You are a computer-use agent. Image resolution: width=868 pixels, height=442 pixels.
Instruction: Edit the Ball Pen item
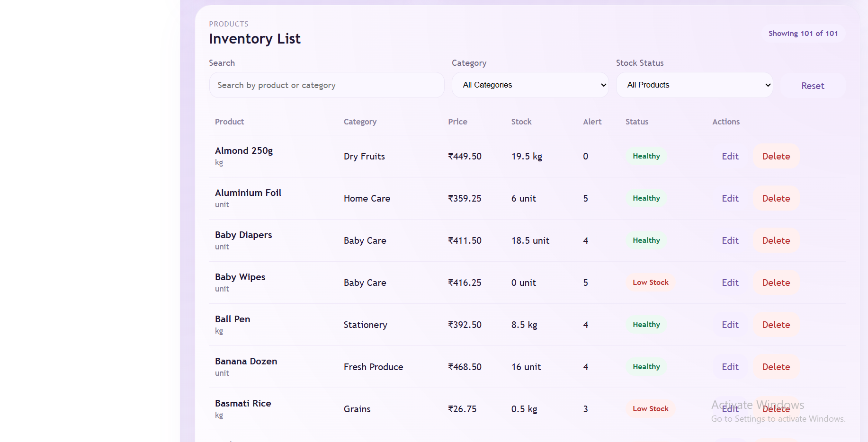coord(730,325)
